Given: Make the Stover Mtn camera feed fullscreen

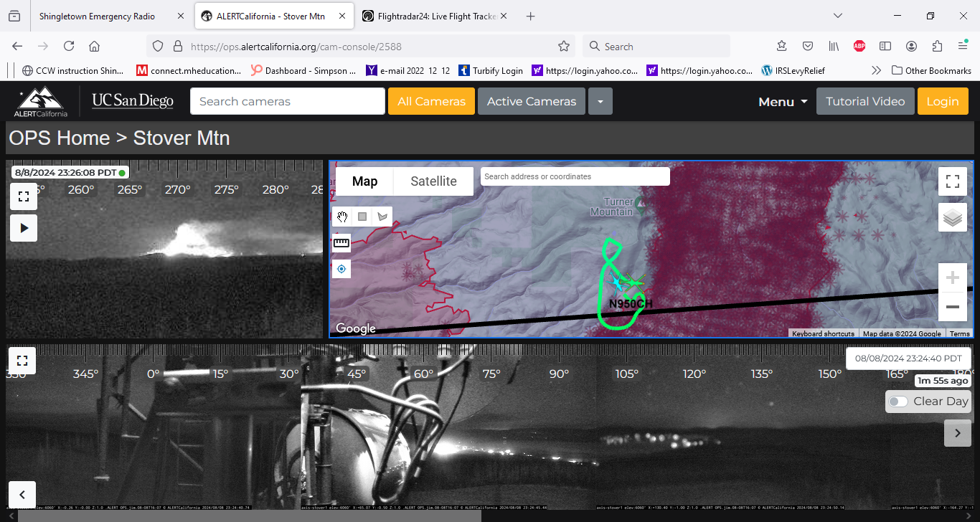Looking at the screenshot, I should (x=23, y=196).
